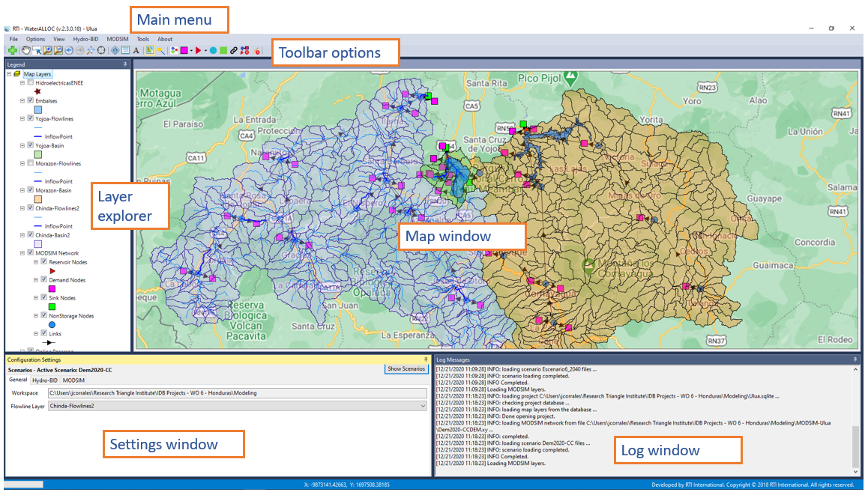Click the blue circle nonstorage node tool
Screen dimensions: 868x495
click(214, 51)
